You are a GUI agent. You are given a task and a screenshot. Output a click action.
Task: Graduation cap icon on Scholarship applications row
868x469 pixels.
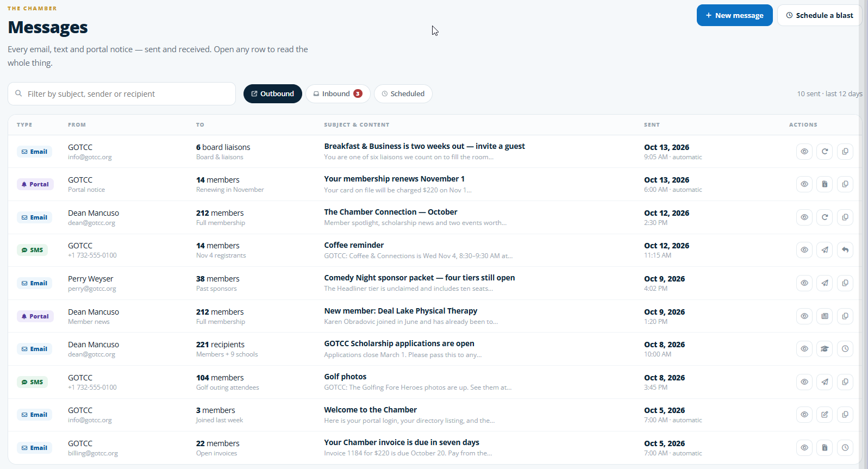tap(825, 349)
